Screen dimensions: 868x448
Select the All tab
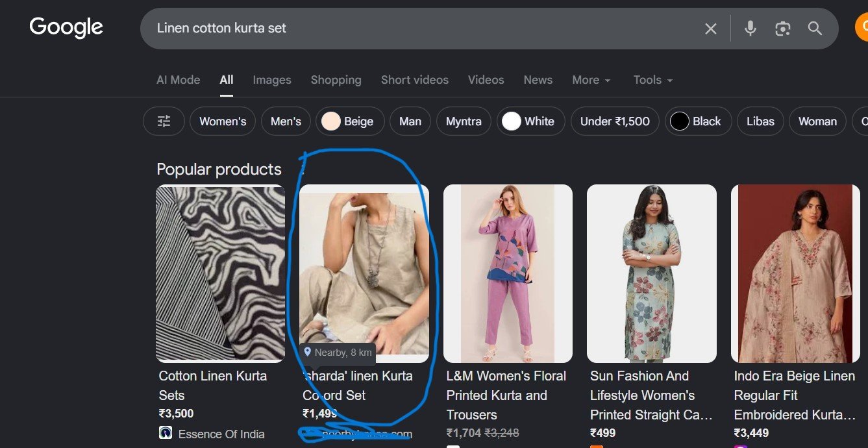coord(227,80)
